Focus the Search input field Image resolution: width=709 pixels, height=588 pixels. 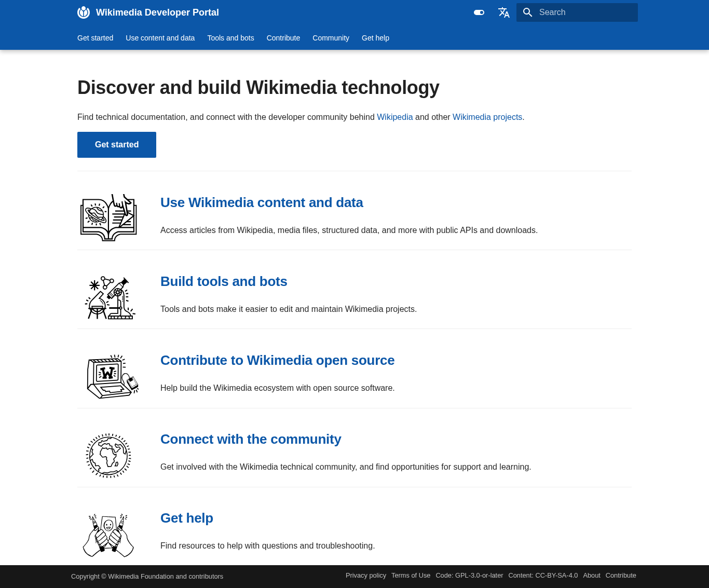pos(577,12)
